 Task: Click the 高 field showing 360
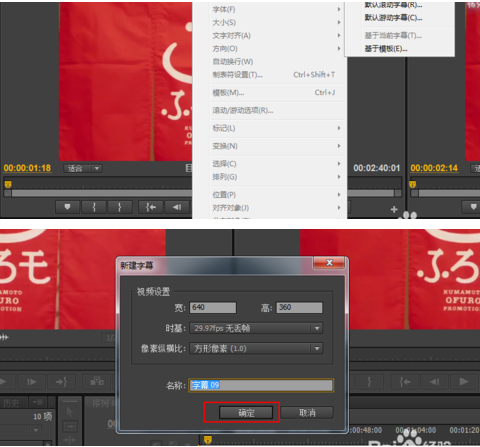[x=299, y=308]
